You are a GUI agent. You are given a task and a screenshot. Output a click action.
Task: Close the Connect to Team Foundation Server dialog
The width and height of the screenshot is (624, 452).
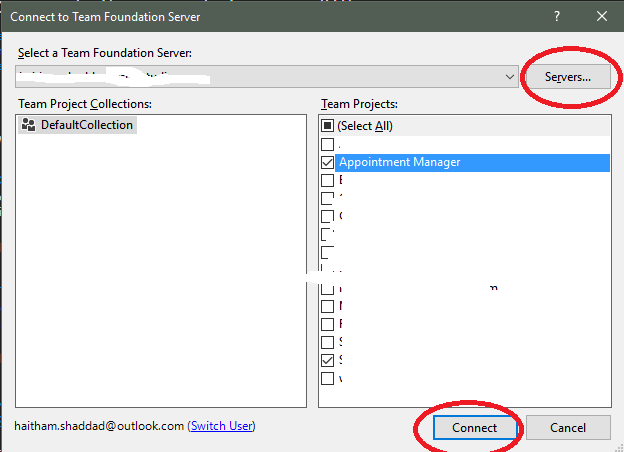coord(601,16)
